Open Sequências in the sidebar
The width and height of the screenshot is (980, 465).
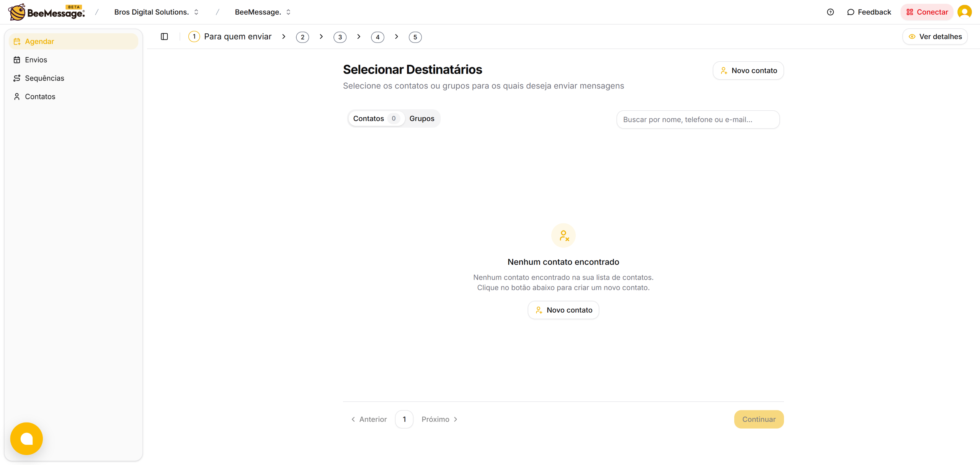coord(44,78)
